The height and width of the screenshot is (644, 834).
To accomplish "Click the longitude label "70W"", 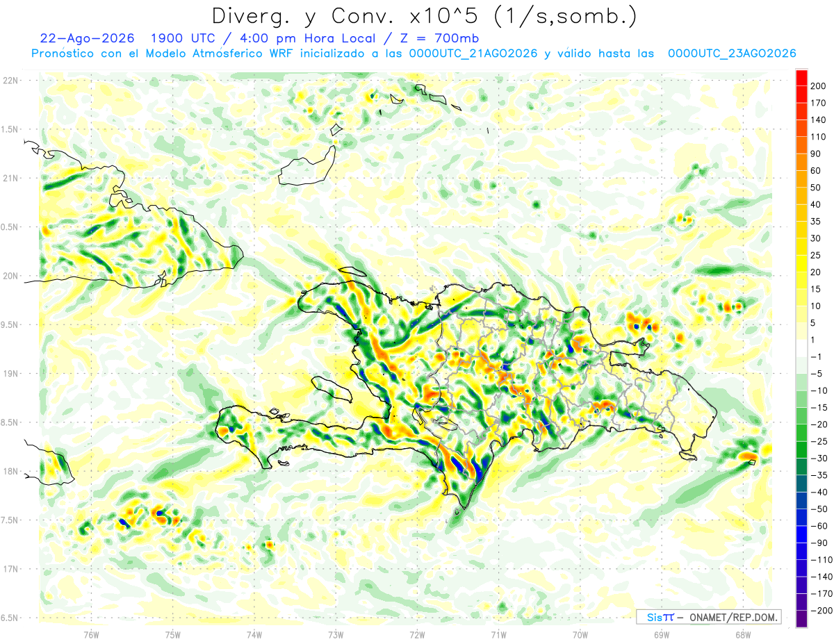I will tap(580, 635).
